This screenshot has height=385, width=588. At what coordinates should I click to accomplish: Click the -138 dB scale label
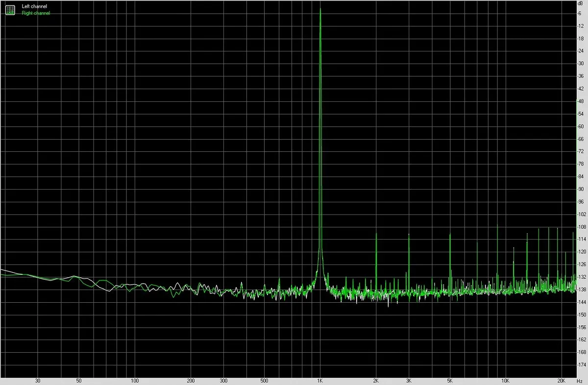coord(582,289)
